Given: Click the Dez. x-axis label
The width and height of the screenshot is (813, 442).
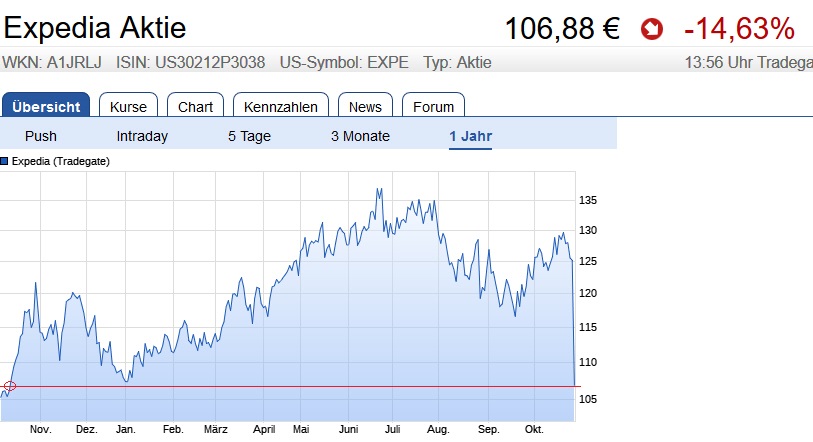Looking at the screenshot, I should (x=87, y=430).
